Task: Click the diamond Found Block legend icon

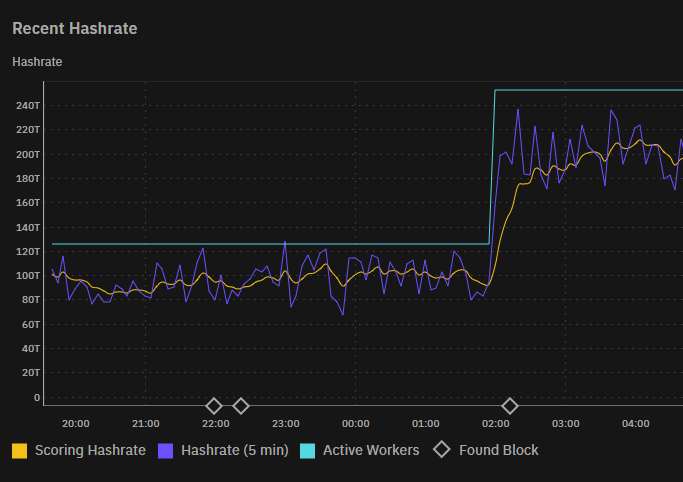Action: click(441, 450)
